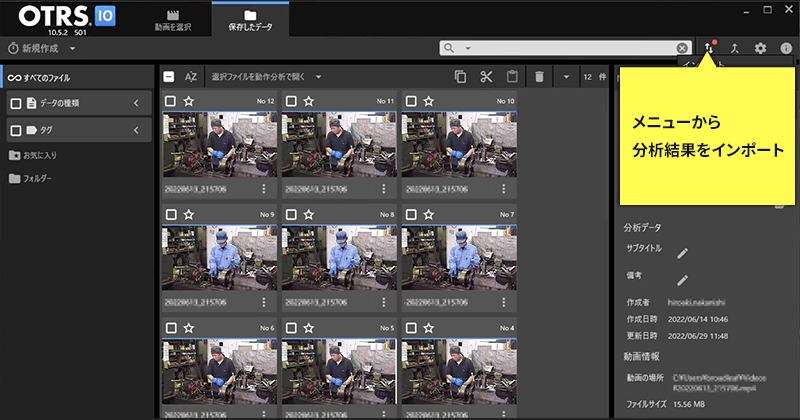Viewport: 800px width, 420px height.
Task: Check the checkbox for video No 11
Action: [x=291, y=102]
